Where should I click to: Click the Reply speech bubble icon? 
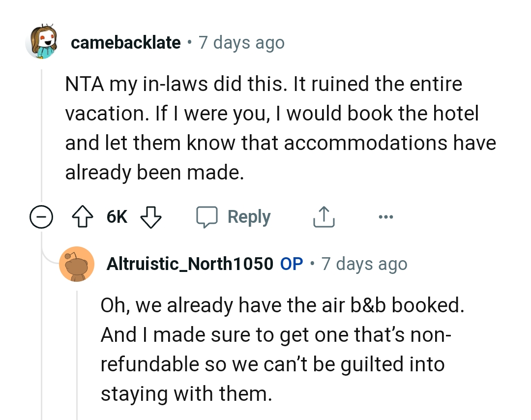tap(208, 216)
